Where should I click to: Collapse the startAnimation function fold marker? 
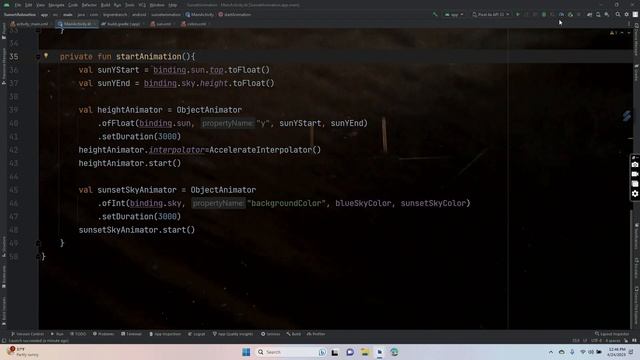pos(38,57)
